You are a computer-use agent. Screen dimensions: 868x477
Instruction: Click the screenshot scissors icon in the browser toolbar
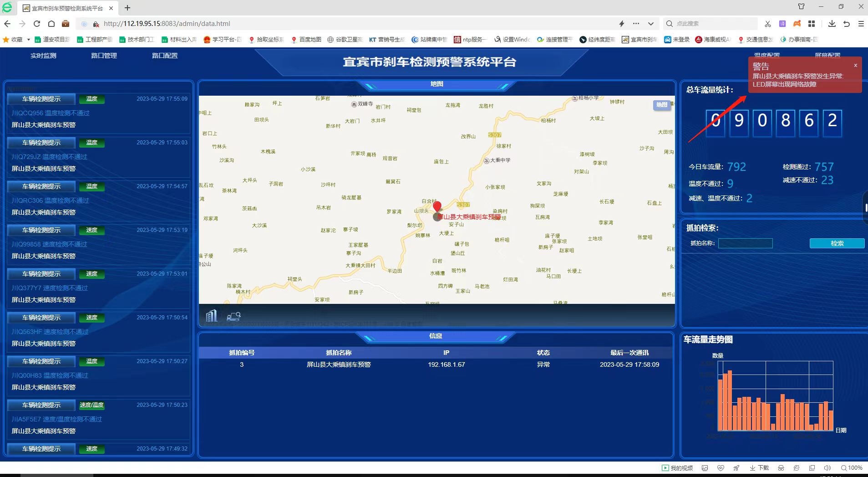click(x=768, y=24)
